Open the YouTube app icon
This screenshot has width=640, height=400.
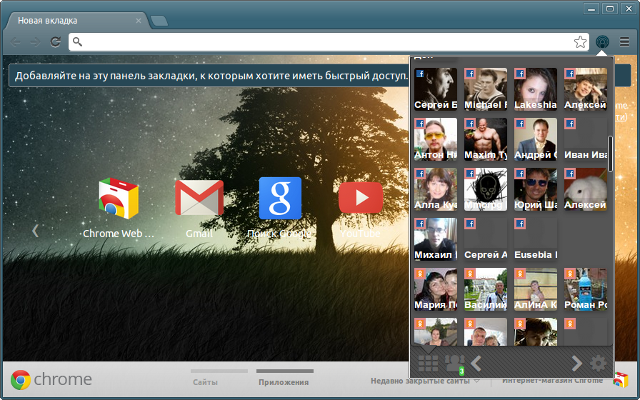(x=360, y=198)
